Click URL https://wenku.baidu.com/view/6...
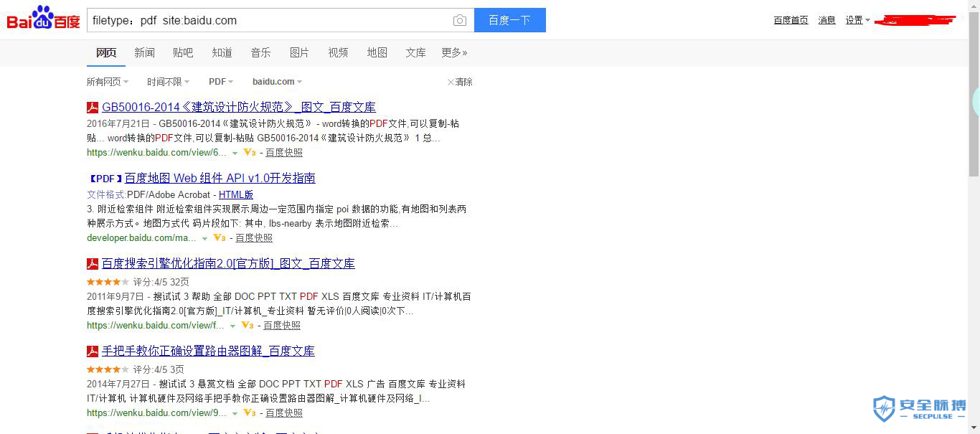980x434 pixels. 156,153
